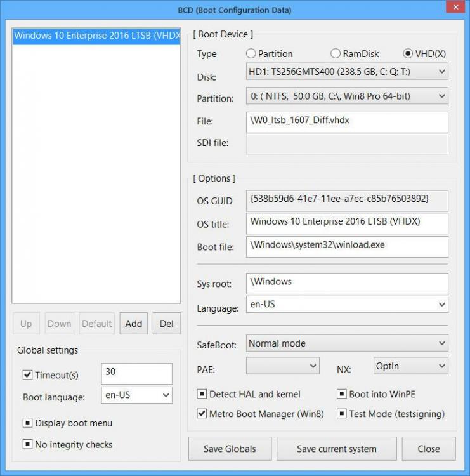Click Save Globals button

(x=230, y=449)
